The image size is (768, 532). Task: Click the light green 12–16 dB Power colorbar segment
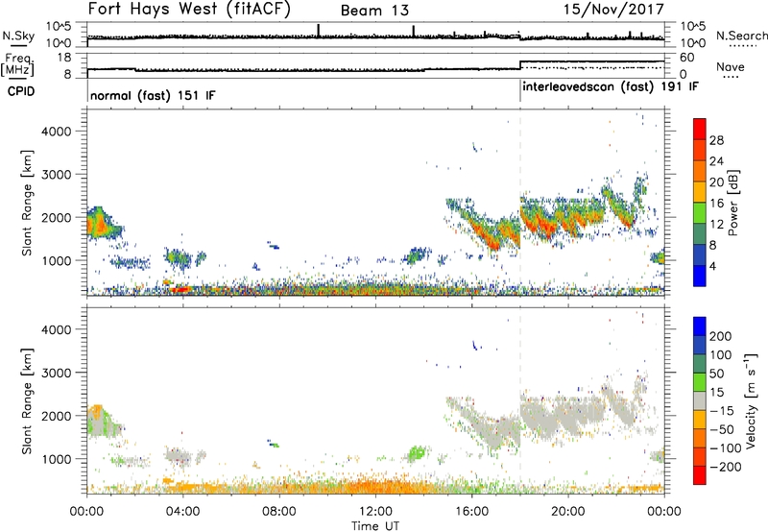tap(700, 212)
